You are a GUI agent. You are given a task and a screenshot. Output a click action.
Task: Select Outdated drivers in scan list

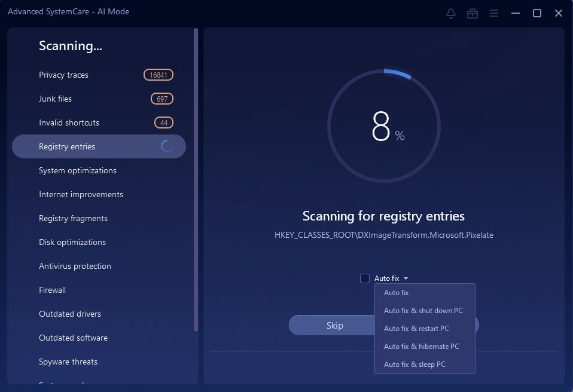(99, 314)
